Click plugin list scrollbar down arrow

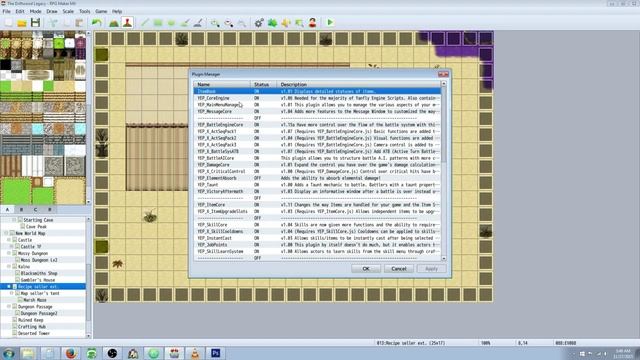tap(444, 258)
